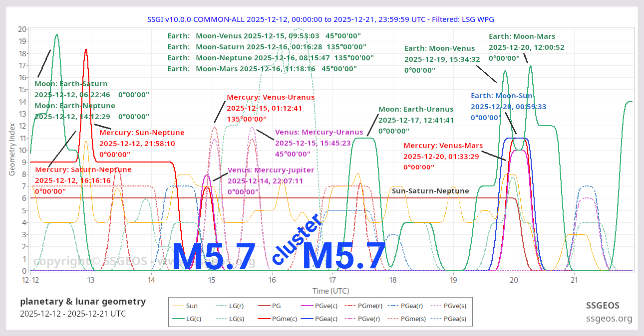The image size is (644, 336).
Task: Toggle visibility of the LG(r) curve
Action: 229,306
